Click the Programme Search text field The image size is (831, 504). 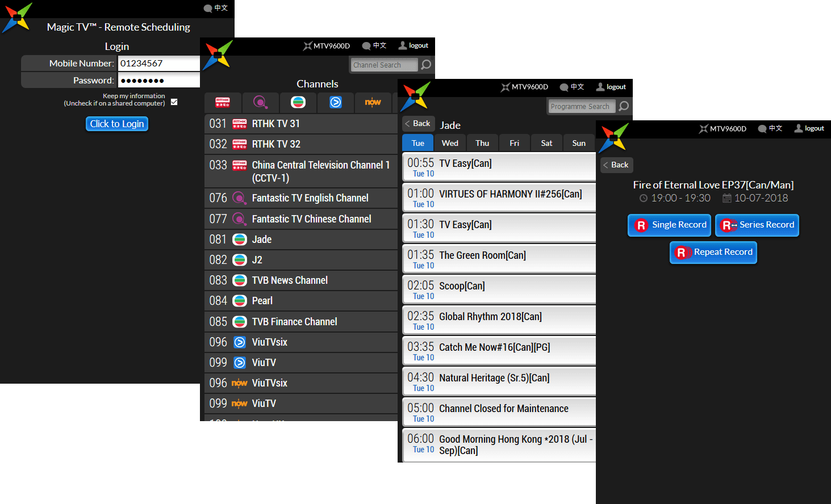(582, 106)
